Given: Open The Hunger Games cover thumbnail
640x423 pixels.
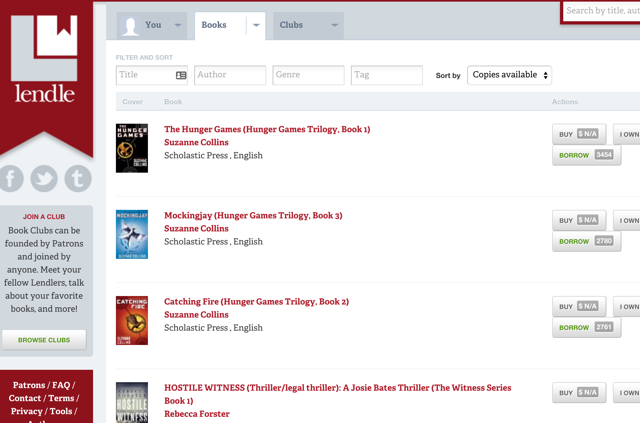Looking at the screenshot, I should click(132, 148).
